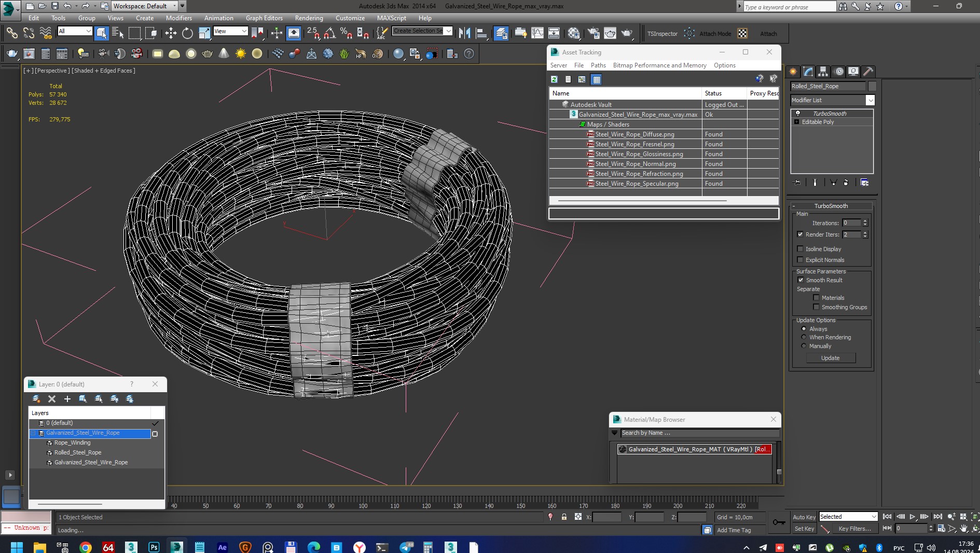This screenshot has width=980, height=553.
Task: Click the Set Key button
Action: [x=804, y=529]
